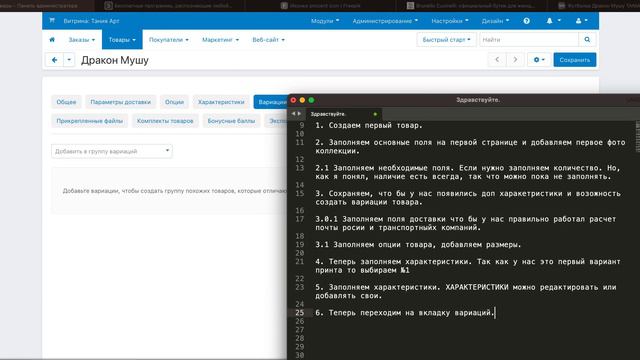
Task: Expand the Быстрый старт dropdown
Action: 446,40
